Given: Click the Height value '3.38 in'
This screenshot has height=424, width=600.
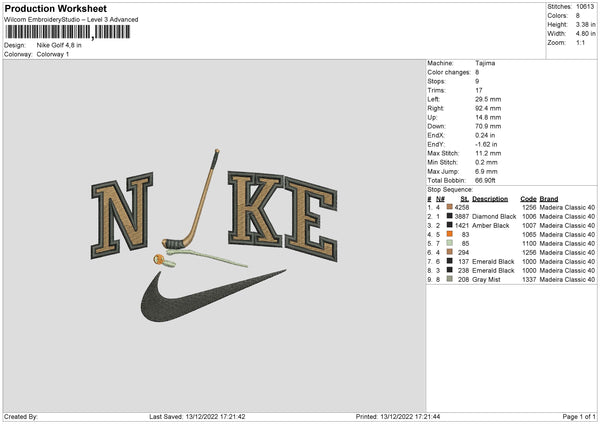Looking at the screenshot, I should click(585, 24).
